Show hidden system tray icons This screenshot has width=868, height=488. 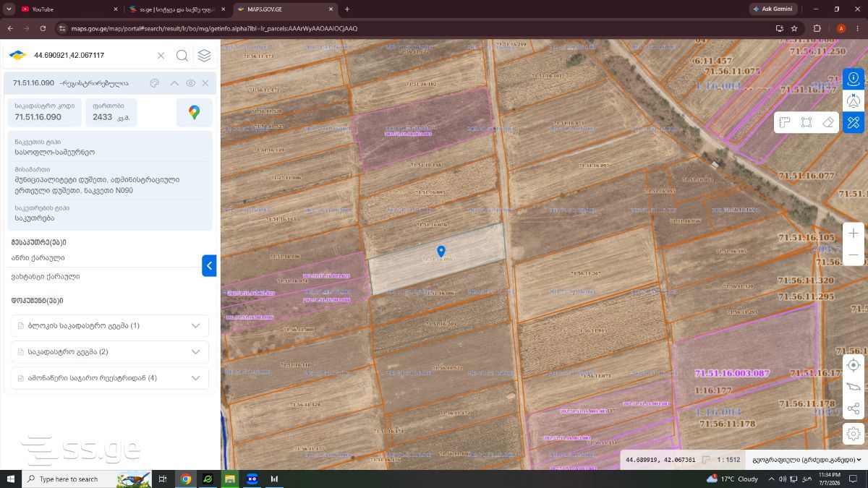(x=771, y=479)
